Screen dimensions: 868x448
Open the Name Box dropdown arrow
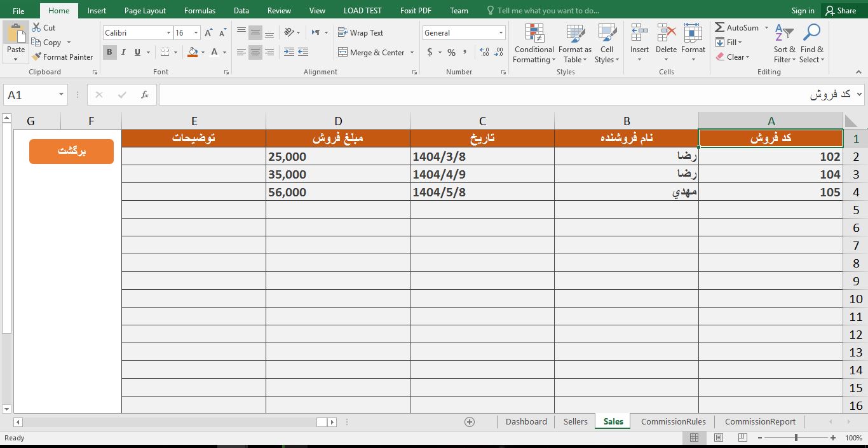pos(61,95)
